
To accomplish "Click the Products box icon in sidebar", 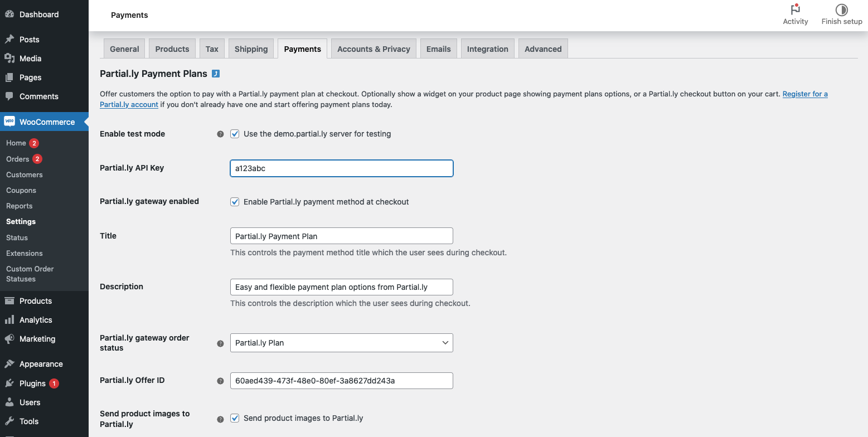I will [x=9, y=301].
